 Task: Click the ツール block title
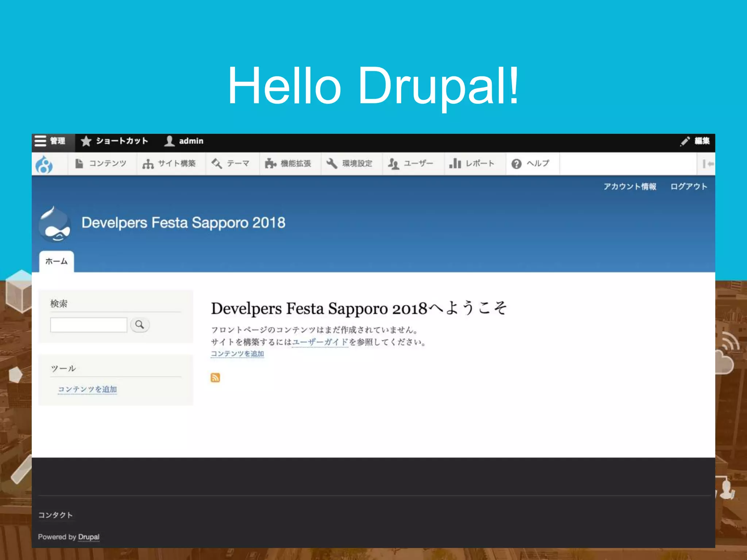click(63, 368)
